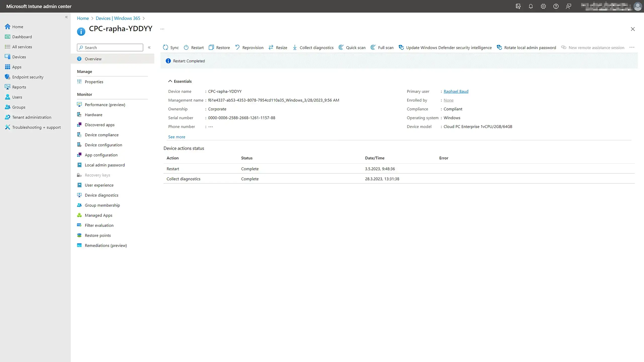Start a Quick scan

click(352, 48)
